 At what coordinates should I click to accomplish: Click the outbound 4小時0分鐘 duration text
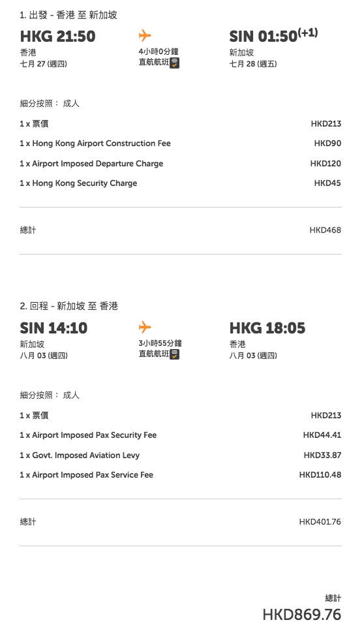(159, 52)
